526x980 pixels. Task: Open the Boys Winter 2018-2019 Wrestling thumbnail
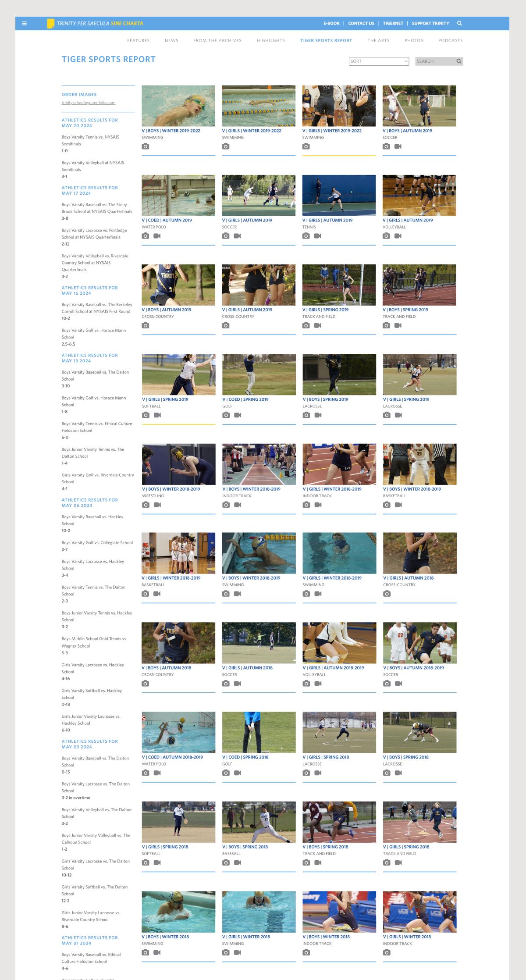[x=178, y=464]
